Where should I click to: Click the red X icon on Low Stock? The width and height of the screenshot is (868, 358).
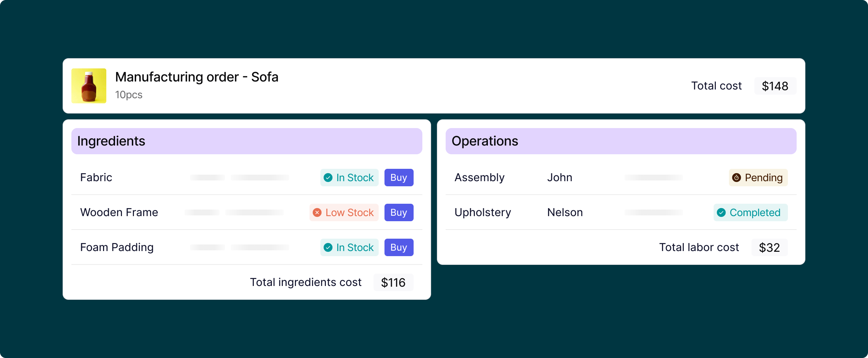317,212
